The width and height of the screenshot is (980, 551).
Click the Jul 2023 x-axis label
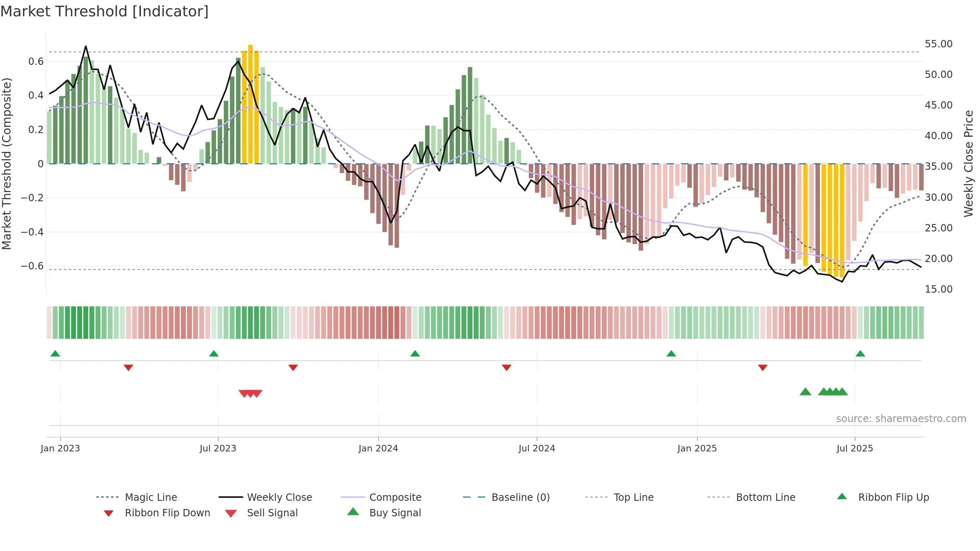coord(218,448)
